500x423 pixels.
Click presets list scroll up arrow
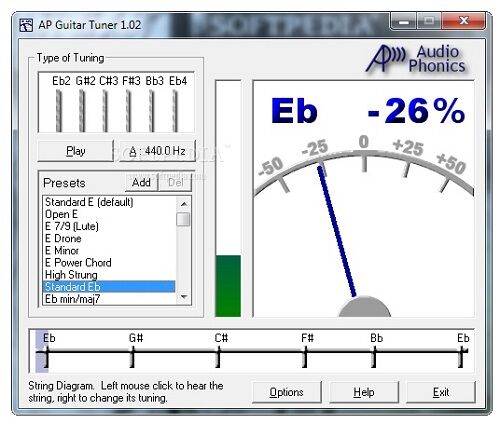point(183,203)
